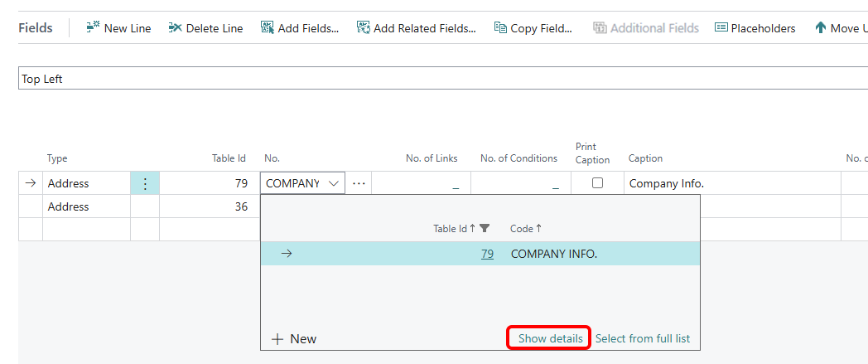Click the Move Up arrow icon

point(821,28)
